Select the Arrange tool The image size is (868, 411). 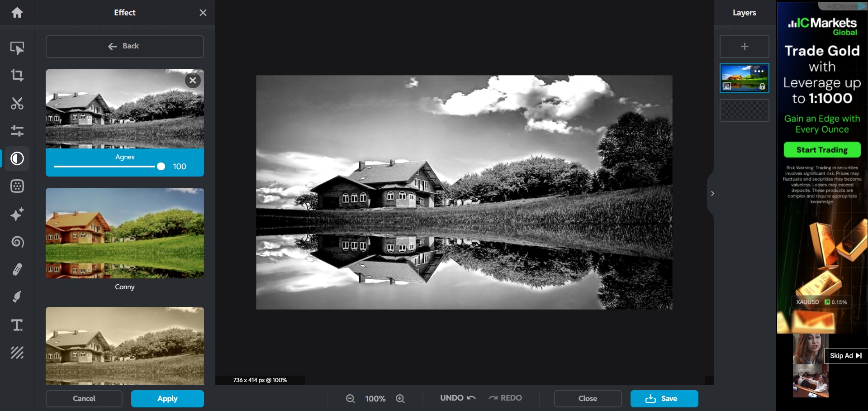tap(17, 48)
